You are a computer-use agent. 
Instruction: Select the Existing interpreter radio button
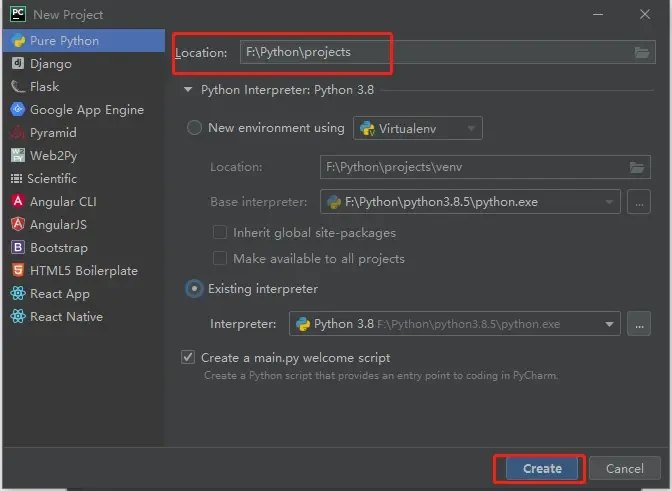click(195, 289)
